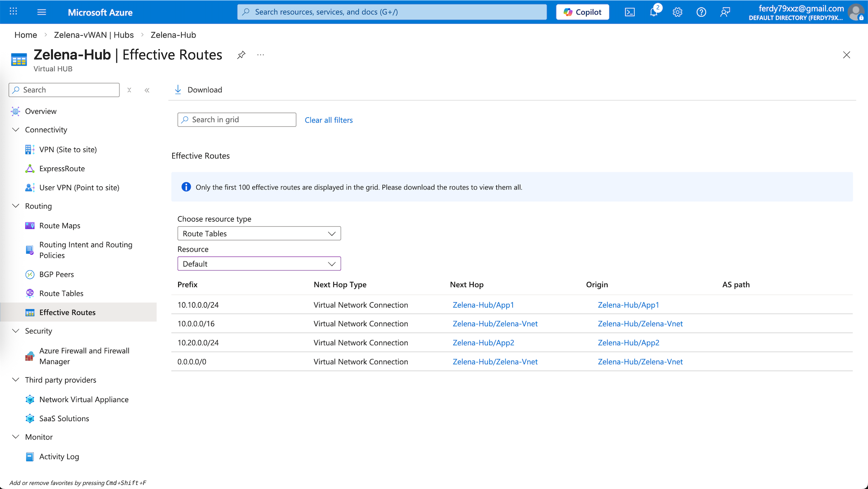Open Cloud Shell terminal icon
Image resolution: width=868 pixels, height=489 pixels.
(630, 12)
